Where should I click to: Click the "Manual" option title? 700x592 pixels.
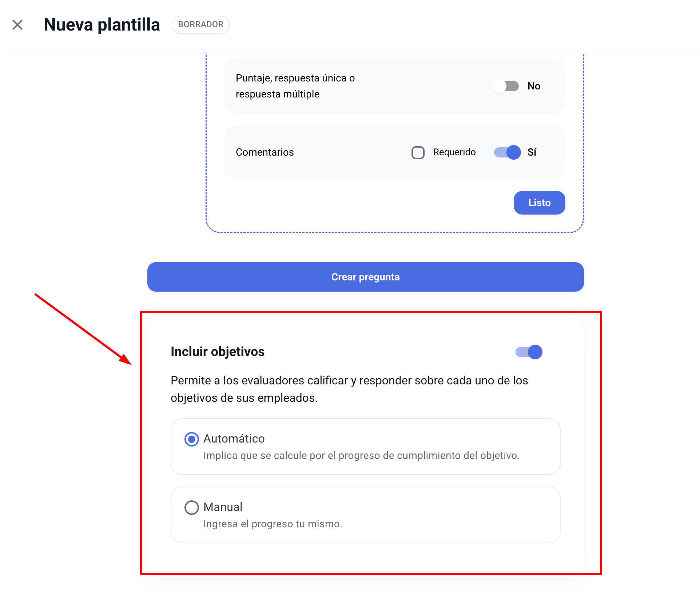point(223,507)
